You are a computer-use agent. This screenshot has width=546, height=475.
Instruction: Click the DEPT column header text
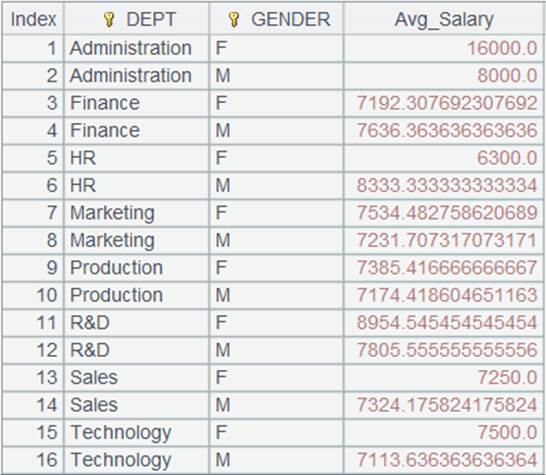[151, 19]
